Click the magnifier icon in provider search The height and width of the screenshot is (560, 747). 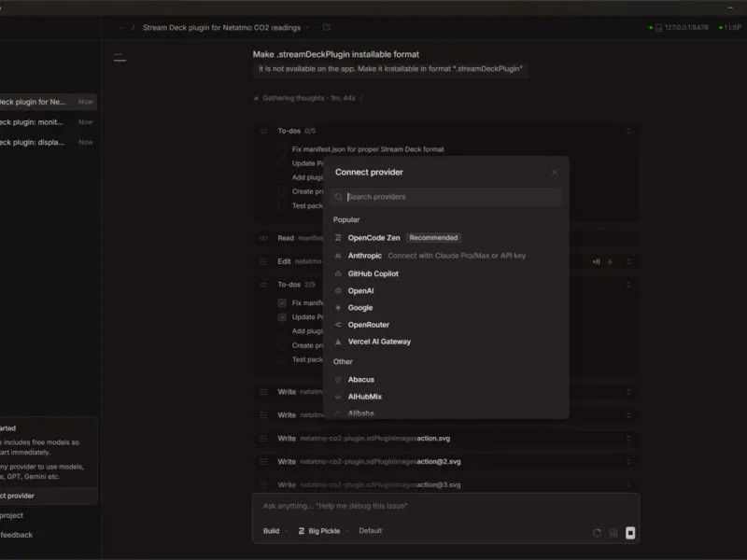[x=338, y=197]
